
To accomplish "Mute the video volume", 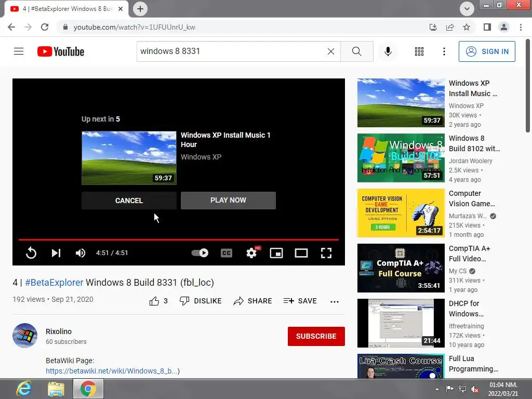I will (x=81, y=253).
